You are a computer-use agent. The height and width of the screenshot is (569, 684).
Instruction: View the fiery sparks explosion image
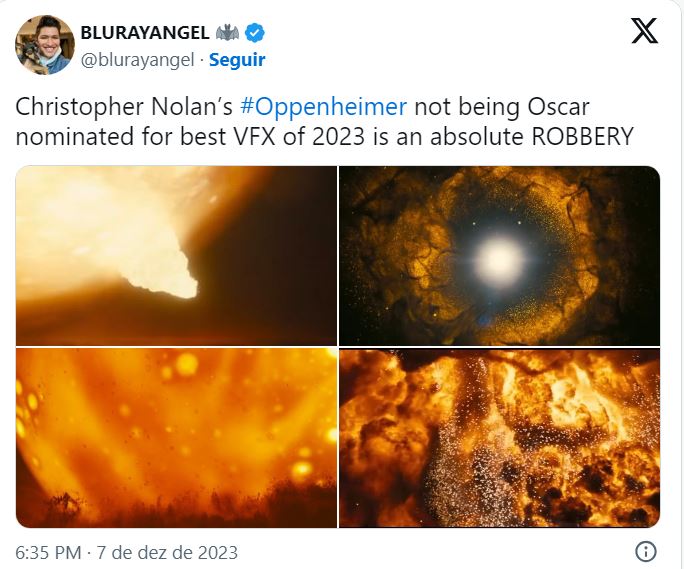(x=499, y=438)
